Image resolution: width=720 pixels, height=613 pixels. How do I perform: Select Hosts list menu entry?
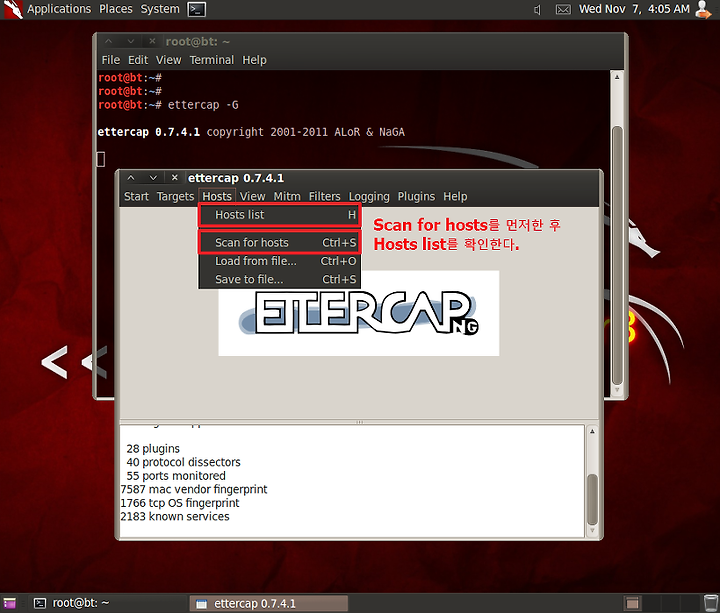(x=280, y=215)
